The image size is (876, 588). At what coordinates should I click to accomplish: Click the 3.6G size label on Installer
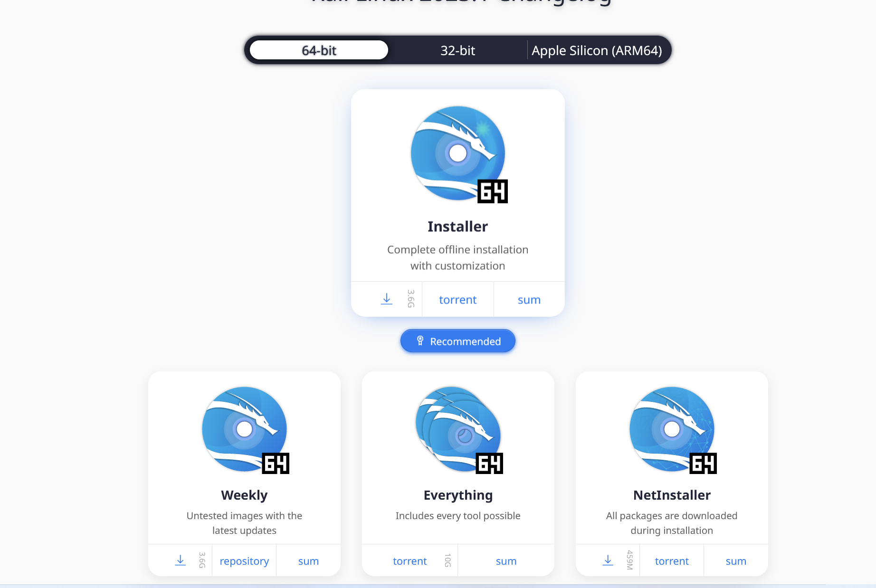(x=411, y=299)
